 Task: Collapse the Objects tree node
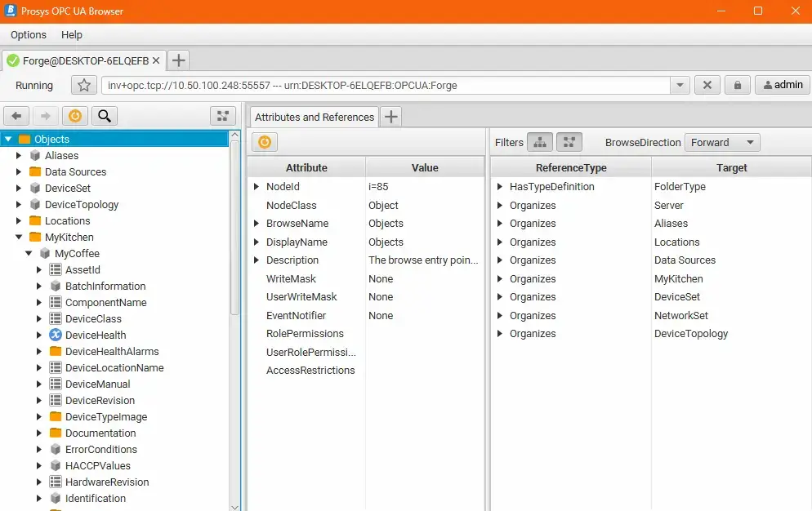pyautogui.click(x=8, y=139)
